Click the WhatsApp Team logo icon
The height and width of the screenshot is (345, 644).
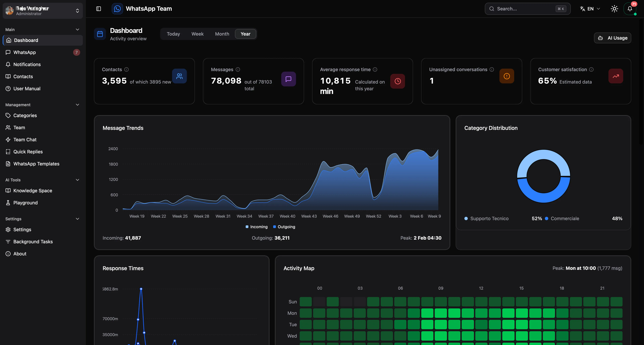pyautogui.click(x=117, y=9)
